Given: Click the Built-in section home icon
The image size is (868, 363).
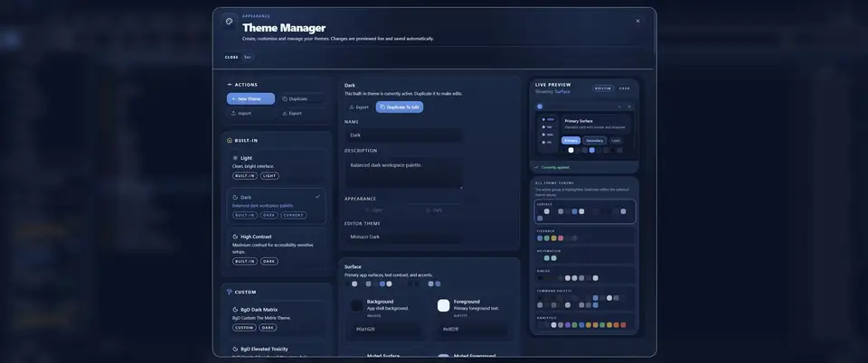Looking at the screenshot, I should point(230,140).
